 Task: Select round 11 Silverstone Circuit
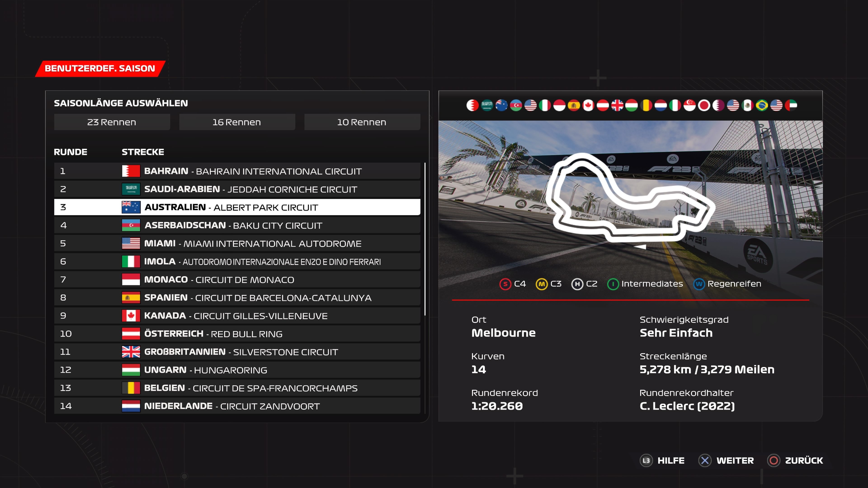(237, 352)
